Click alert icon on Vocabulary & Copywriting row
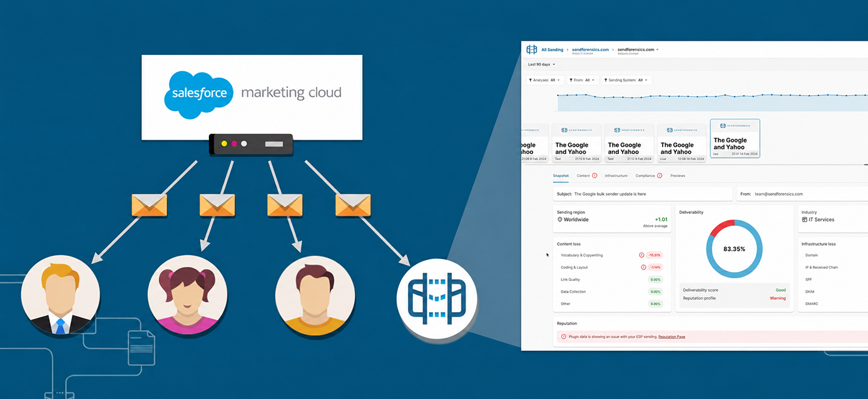Screen dimensions: 868x399 pos(641,255)
